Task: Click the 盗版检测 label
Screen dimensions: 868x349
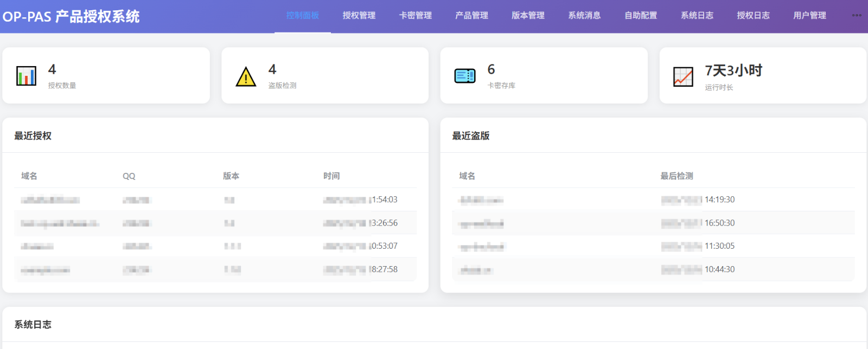Action: [x=282, y=86]
